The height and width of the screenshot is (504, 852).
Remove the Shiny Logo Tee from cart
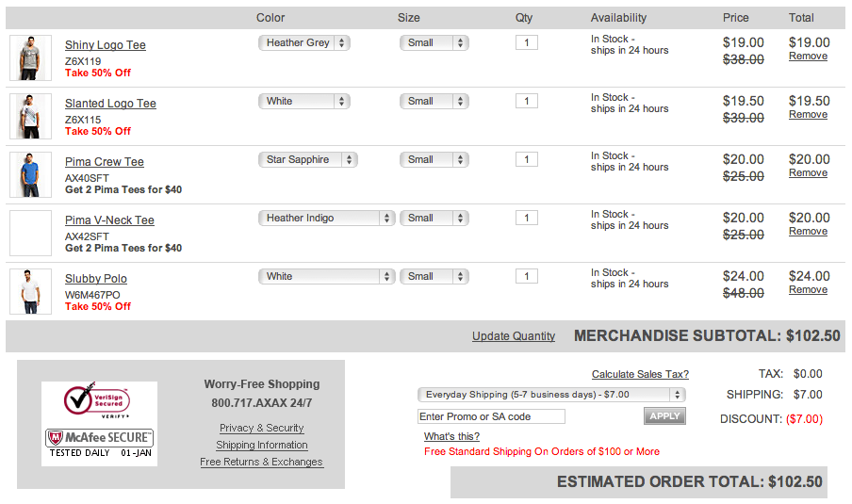(x=808, y=57)
